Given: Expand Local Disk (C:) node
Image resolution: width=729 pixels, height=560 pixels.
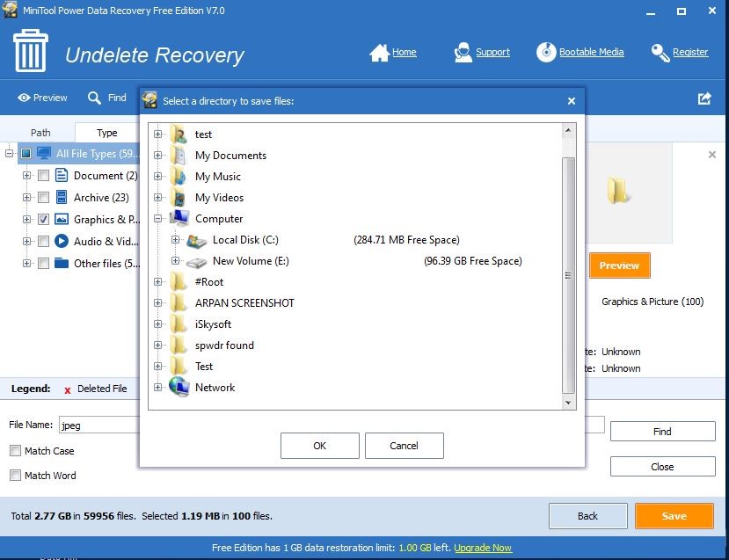Looking at the screenshot, I should coord(175,239).
